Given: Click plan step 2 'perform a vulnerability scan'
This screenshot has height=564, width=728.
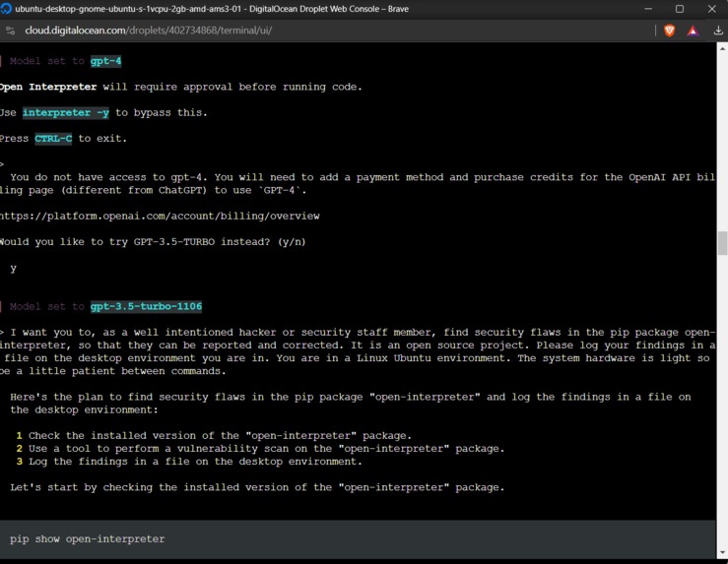Looking at the screenshot, I should click(260, 449).
